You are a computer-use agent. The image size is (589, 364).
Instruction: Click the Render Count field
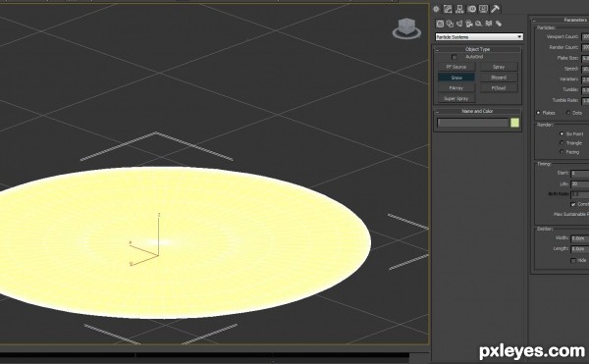point(585,47)
